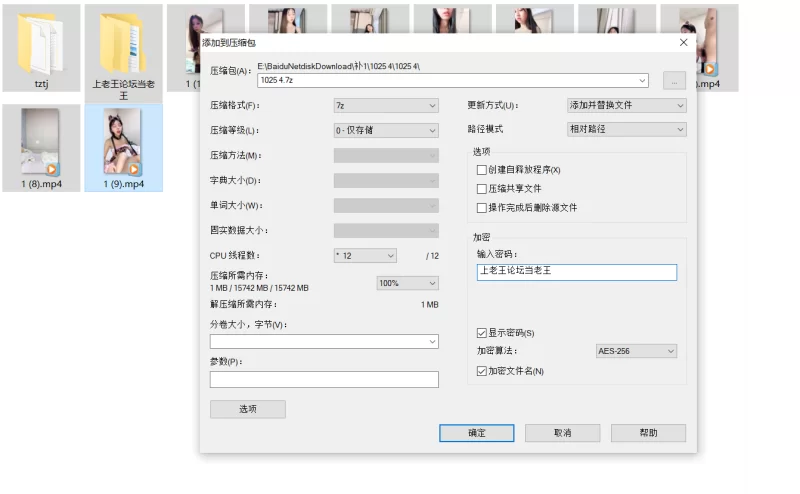
Task: Open the CPU 线程数 dropdown showing 12
Action: 365,256
